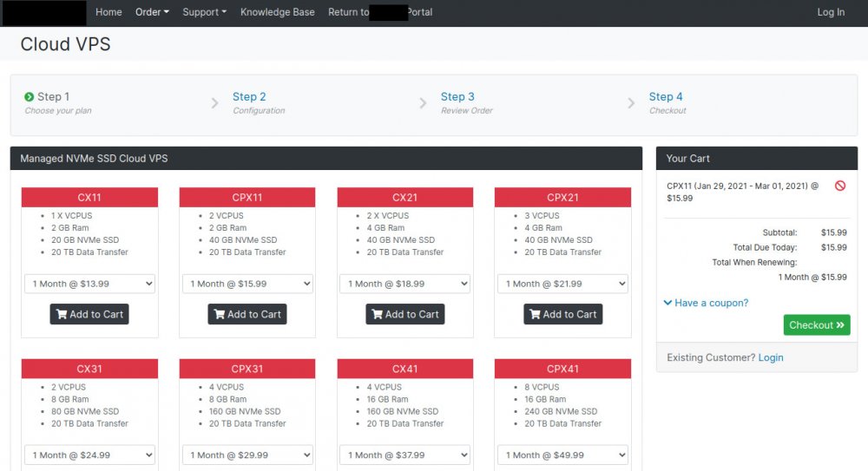This screenshot has width=868, height=471.
Task: Expand the Have a coupon? section
Action: (706, 303)
